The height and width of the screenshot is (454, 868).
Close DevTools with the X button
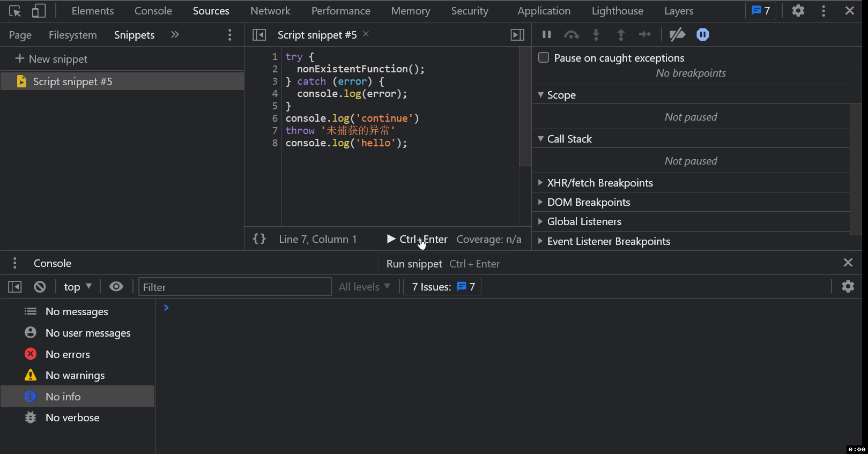pyautogui.click(x=850, y=11)
